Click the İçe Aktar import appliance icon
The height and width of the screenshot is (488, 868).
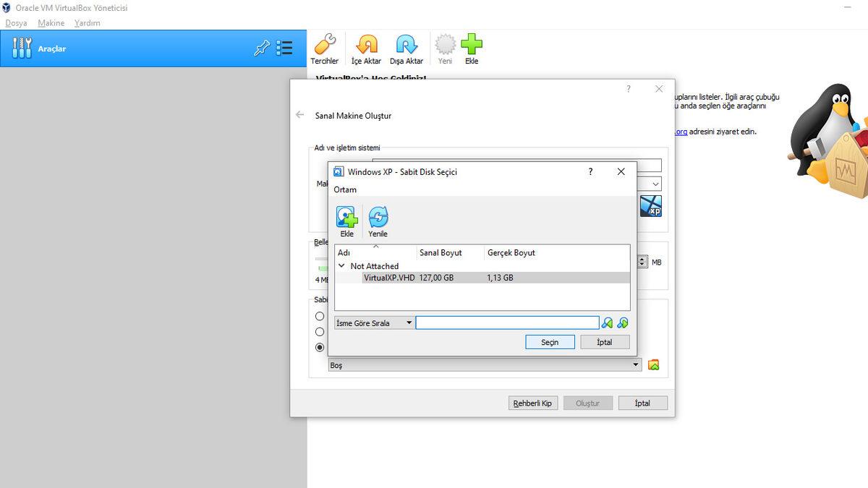[x=366, y=48]
